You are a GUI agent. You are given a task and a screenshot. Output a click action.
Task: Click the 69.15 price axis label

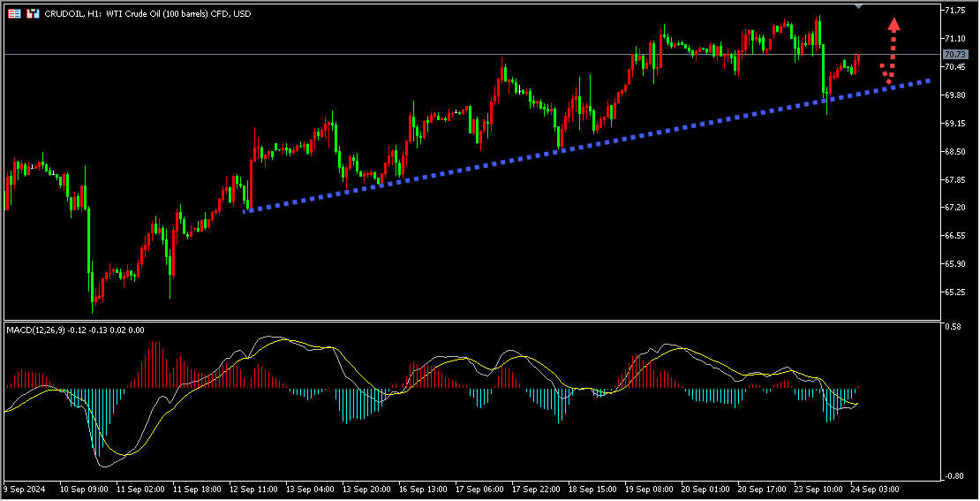coord(956,124)
